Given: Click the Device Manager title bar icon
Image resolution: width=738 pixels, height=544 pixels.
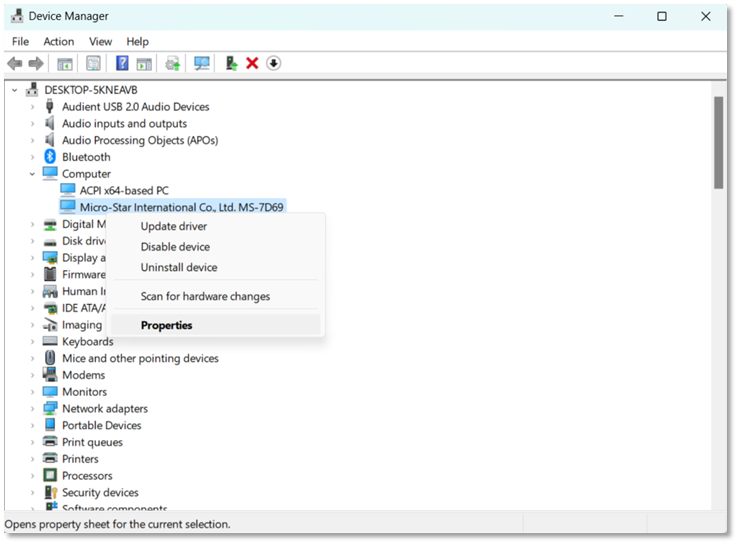Looking at the screenshot, I should 17,16.
